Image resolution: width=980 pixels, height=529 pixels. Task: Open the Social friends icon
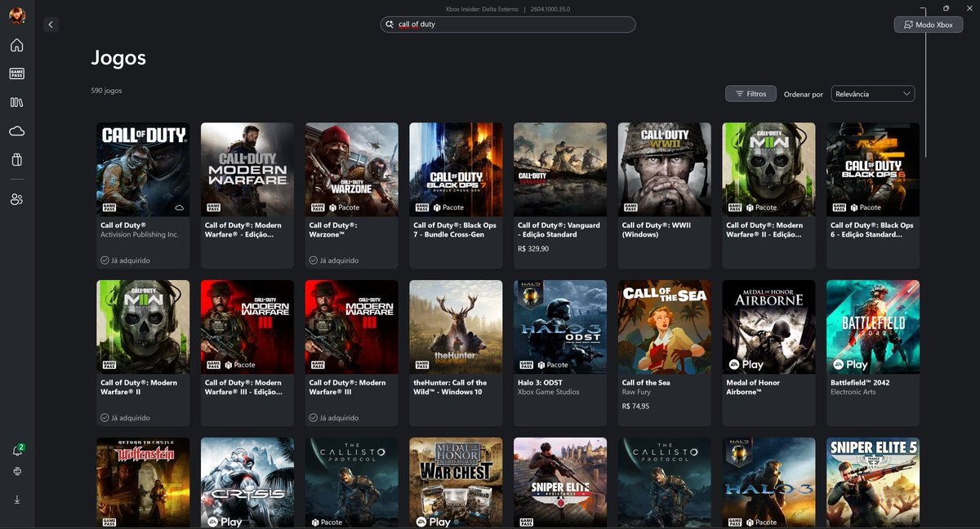[16, 199]
